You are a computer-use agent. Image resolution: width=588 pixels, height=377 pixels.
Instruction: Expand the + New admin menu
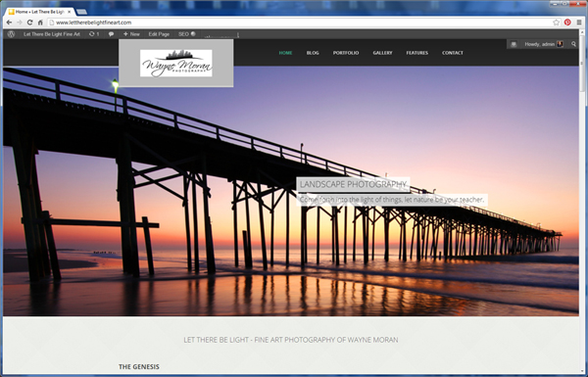point(131,34)
